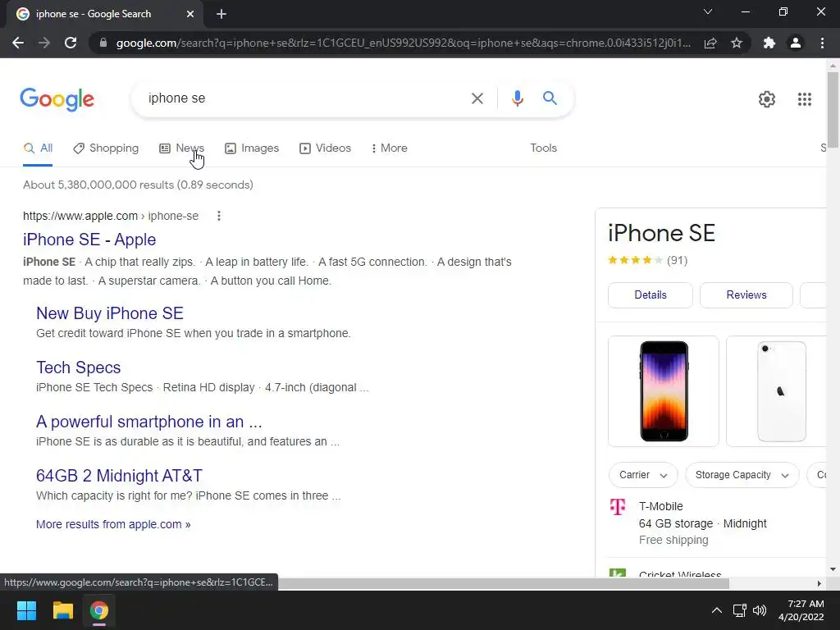Bookmark this tab with the star
The height and width of the screenshot is (630, 840).
(737, 43)
